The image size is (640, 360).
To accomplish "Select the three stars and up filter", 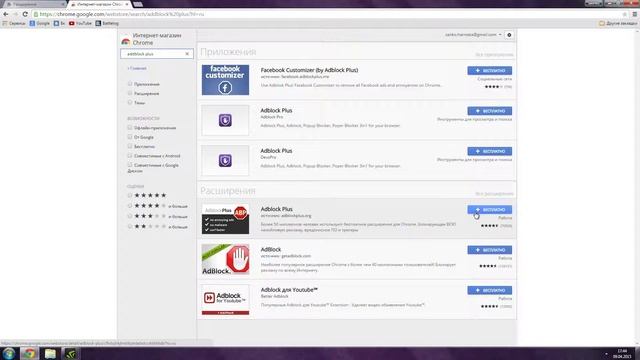I will [130, 216].
